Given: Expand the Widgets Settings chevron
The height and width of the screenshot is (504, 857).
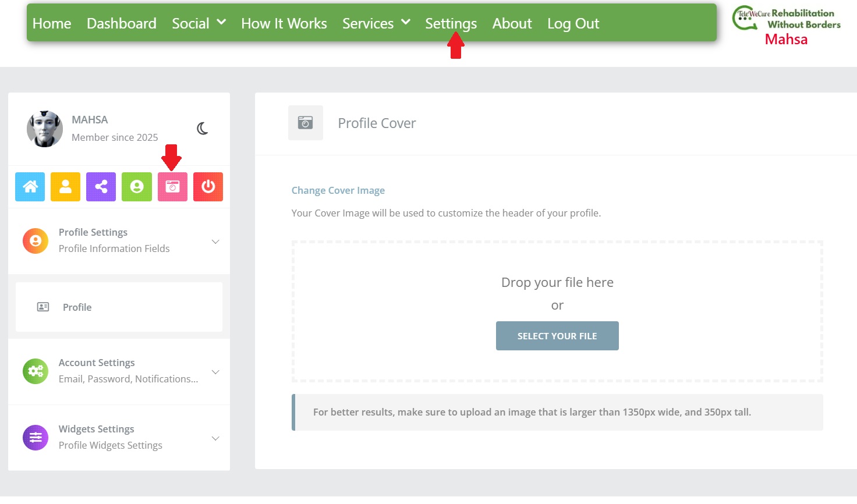Looking at the screenshot, I should coord(215,438).
